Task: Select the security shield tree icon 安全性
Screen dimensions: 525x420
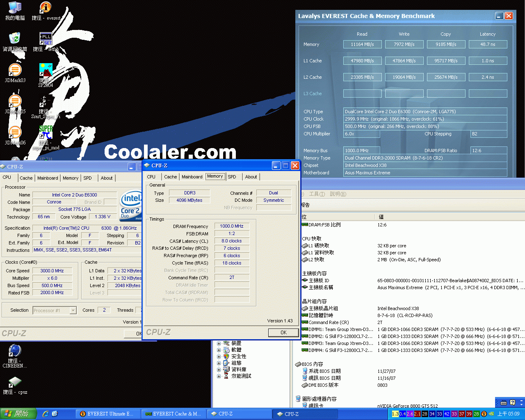Action: (x=226, y=356)
